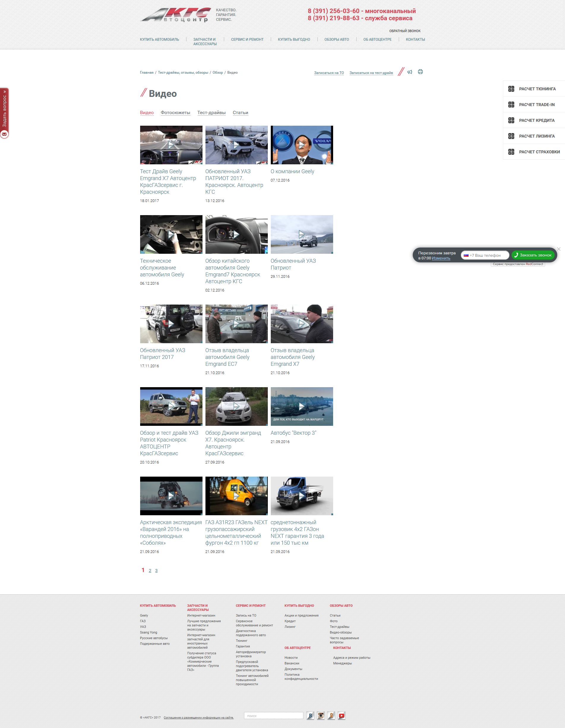Click the Обратный звонок link

pos(405,31)
